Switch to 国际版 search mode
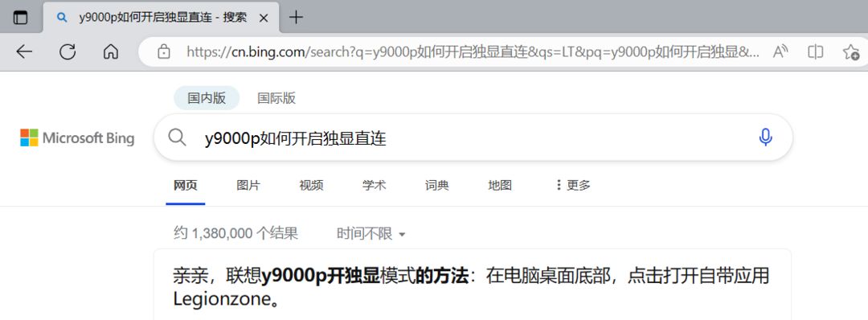The height and width of the screenshot is (320, 868). [276, 99]
